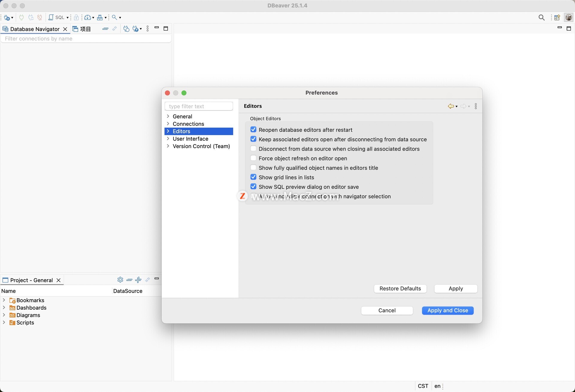Click the Restore Defaults button

(x=400, y=288)
